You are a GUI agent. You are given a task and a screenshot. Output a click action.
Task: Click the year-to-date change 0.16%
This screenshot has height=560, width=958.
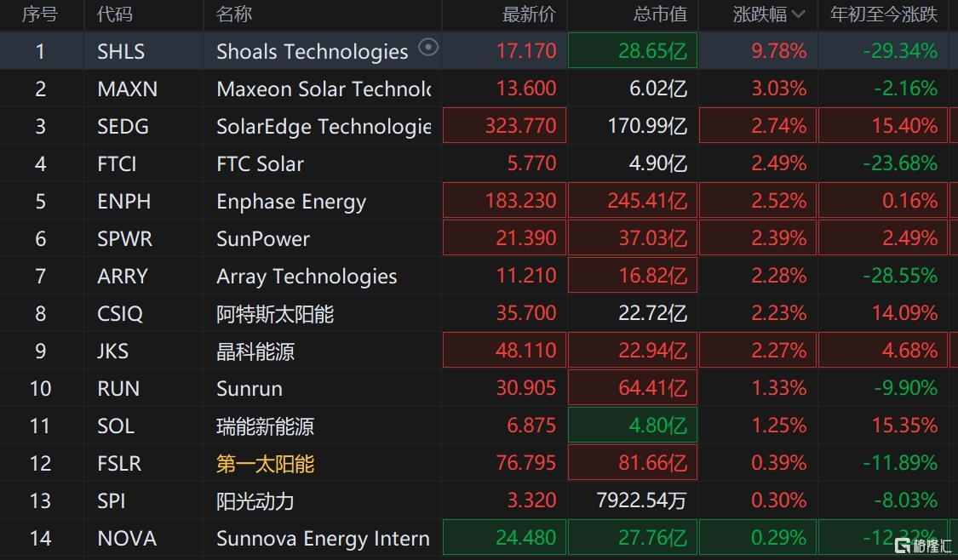[909, 202]
